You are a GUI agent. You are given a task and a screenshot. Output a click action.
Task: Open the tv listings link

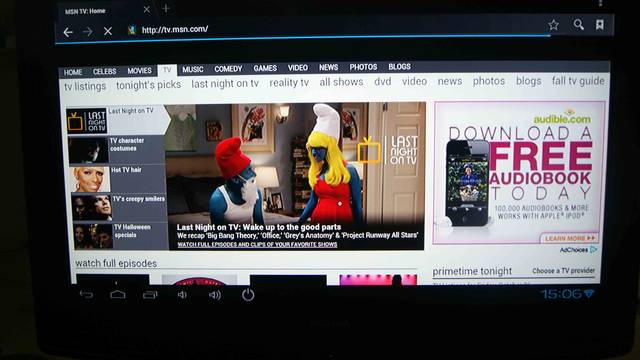pyautogui.click(x=85, y=86)
